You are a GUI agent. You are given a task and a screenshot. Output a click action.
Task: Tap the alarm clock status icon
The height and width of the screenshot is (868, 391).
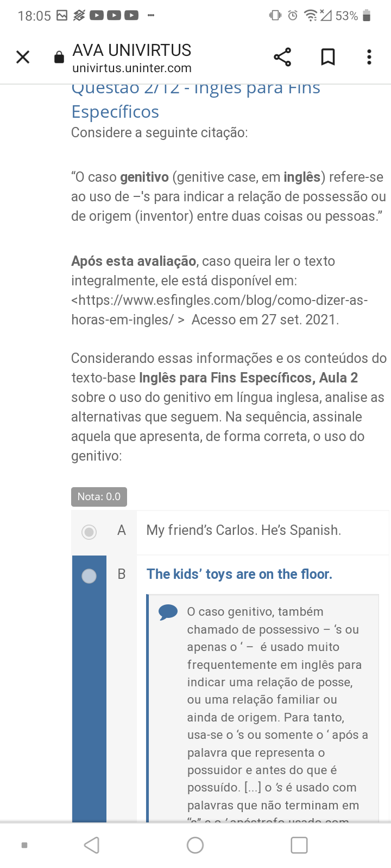(x=293, y=16)
